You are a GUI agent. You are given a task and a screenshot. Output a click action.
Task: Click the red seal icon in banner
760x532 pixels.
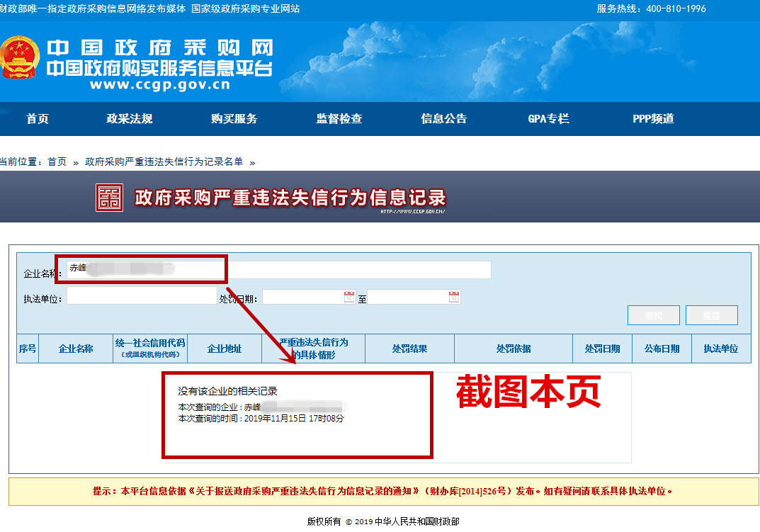(109, 198)
